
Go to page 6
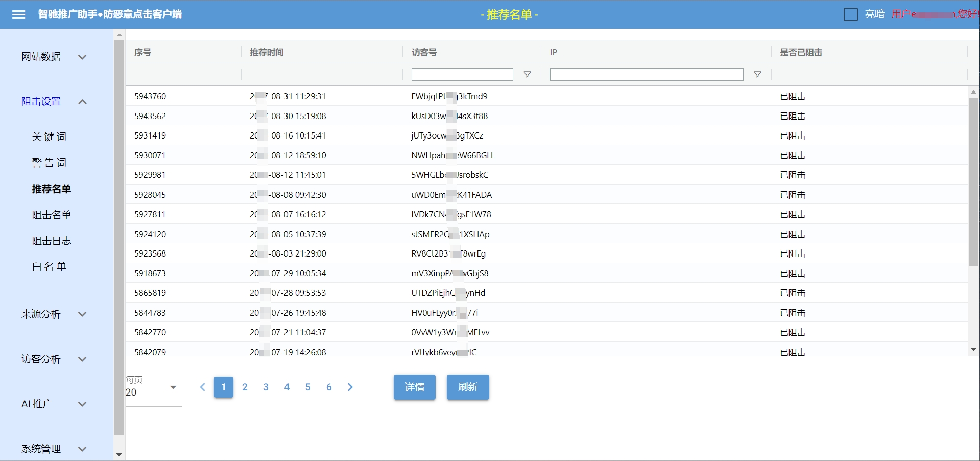click(x=329, y=387)
